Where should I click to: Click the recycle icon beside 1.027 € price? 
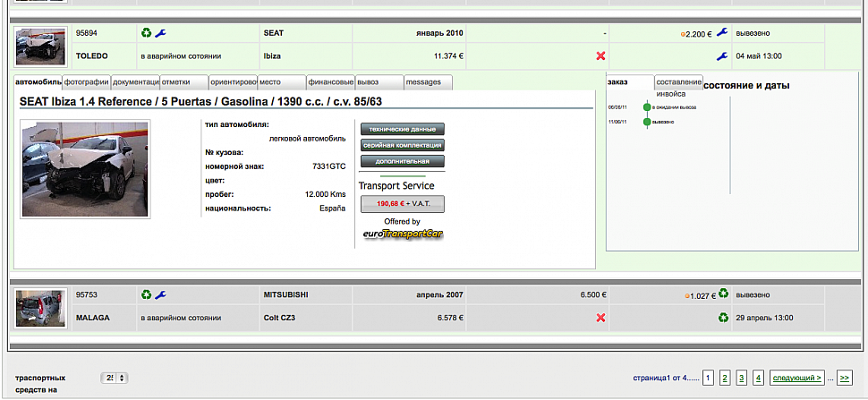coord(723,294)
